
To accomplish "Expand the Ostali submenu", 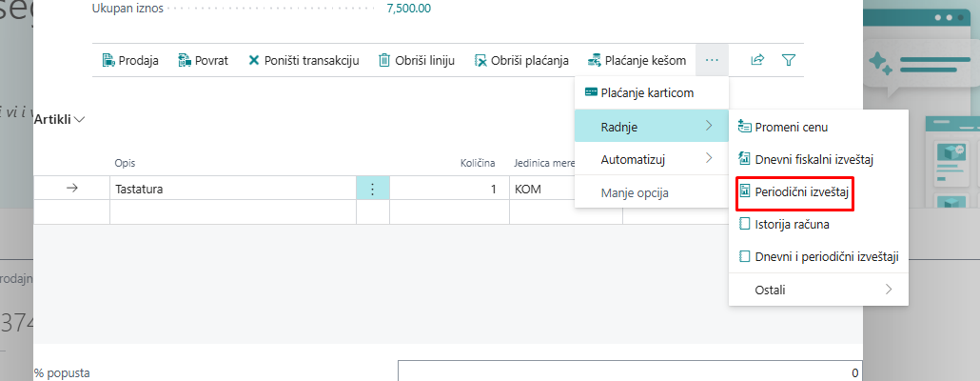I will pos(818,289).
